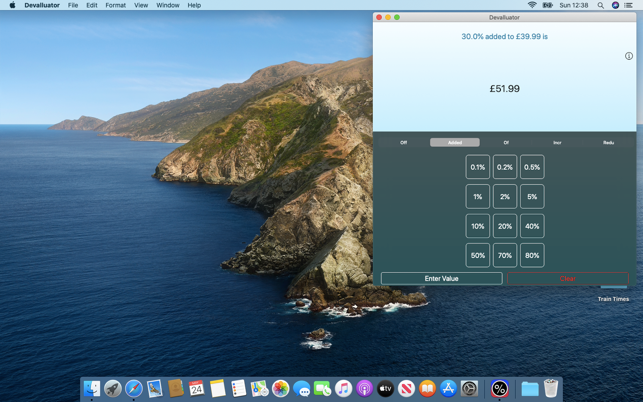Open Calendar showing date 24
643x402 pixels.
[x=196, y=388]
